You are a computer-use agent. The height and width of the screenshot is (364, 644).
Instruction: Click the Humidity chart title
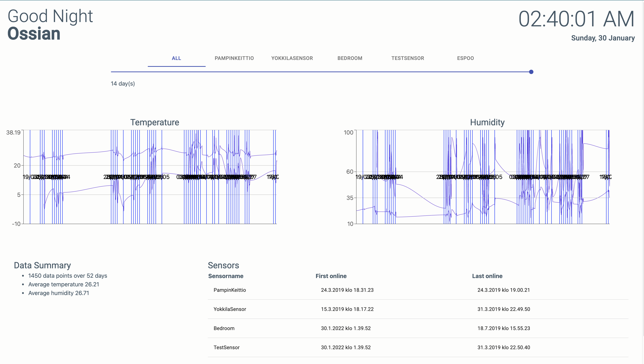coord(487,122)
